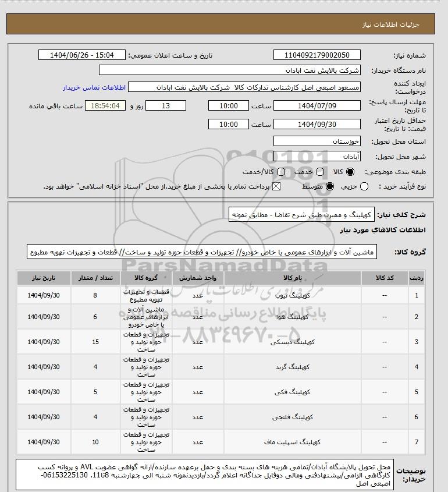Click the توضیحات خریدار notes box

pyautogui.click(x=205, y=475)
